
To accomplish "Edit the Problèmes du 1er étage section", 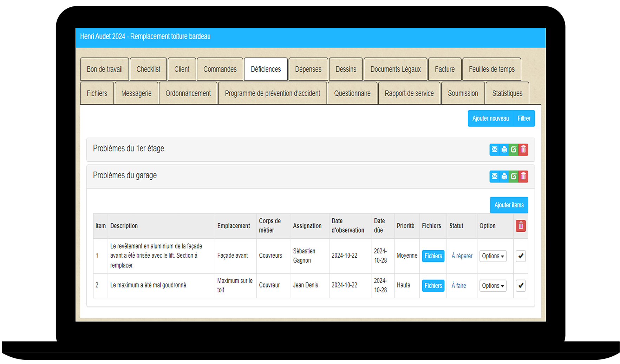I will tap(514, 150).
